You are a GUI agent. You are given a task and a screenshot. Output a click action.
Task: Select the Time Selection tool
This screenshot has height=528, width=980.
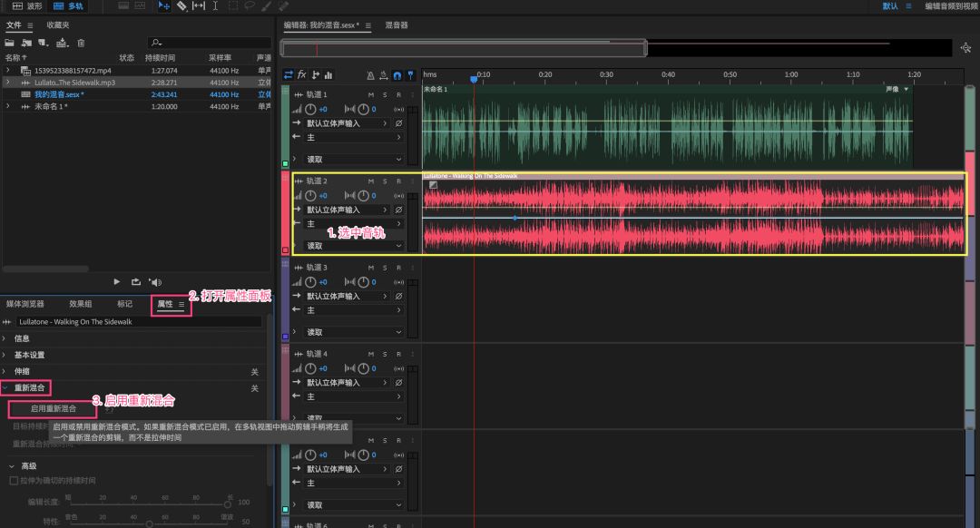click(215, 6)
